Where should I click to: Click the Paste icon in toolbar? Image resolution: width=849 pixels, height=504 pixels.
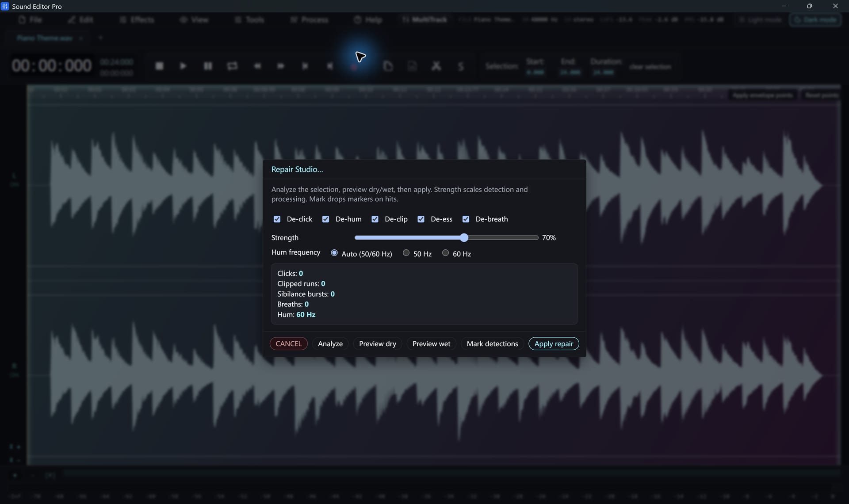click(412, 66)
